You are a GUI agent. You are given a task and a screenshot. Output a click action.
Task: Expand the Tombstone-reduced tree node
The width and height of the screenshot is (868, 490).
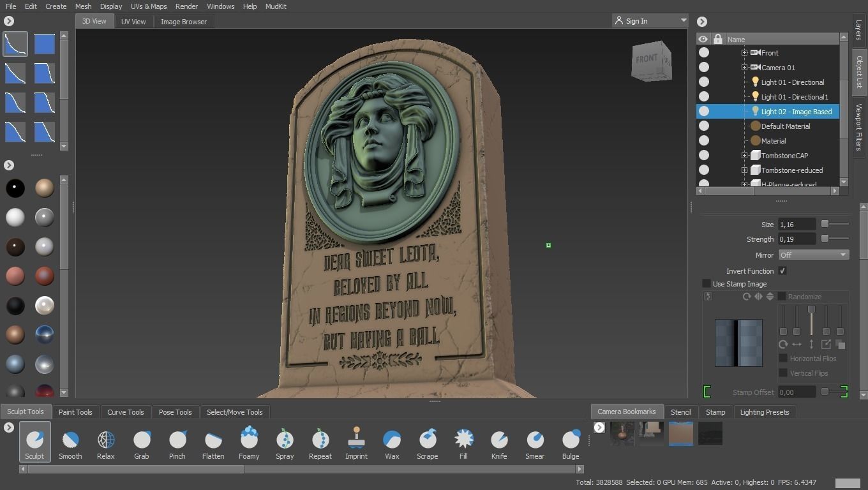coord(744,170)
